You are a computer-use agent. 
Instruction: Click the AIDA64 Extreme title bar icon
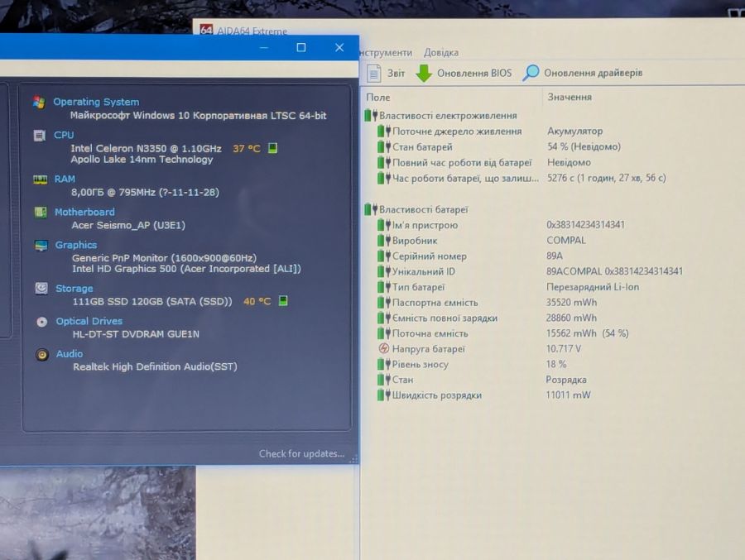pyautogui.click(x=206, y=30)
